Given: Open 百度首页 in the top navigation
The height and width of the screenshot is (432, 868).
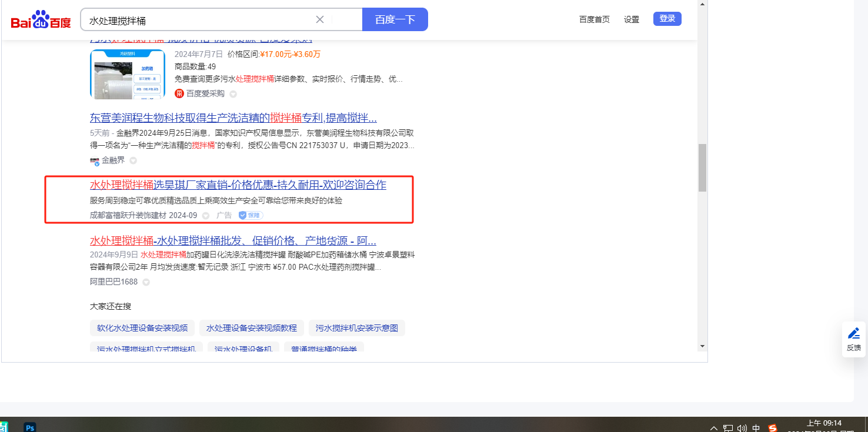Looking at the screenshot, I should point(594,19).
